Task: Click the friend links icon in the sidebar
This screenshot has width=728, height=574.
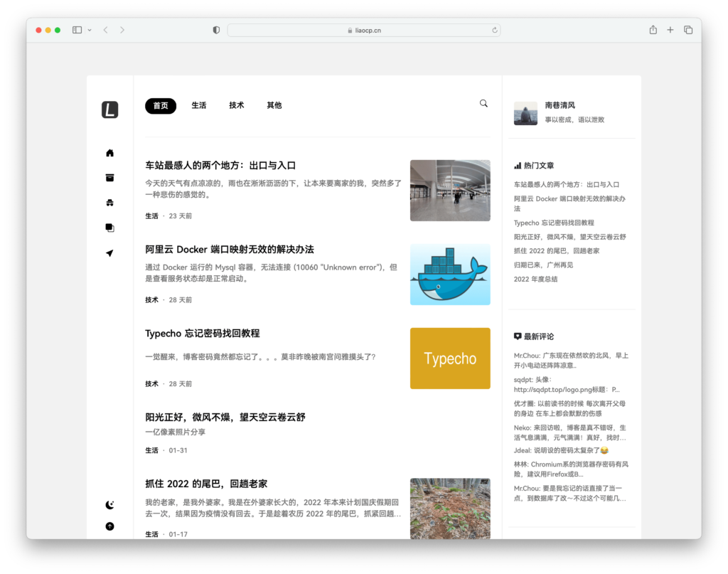Action: click(x=109, y=202)
